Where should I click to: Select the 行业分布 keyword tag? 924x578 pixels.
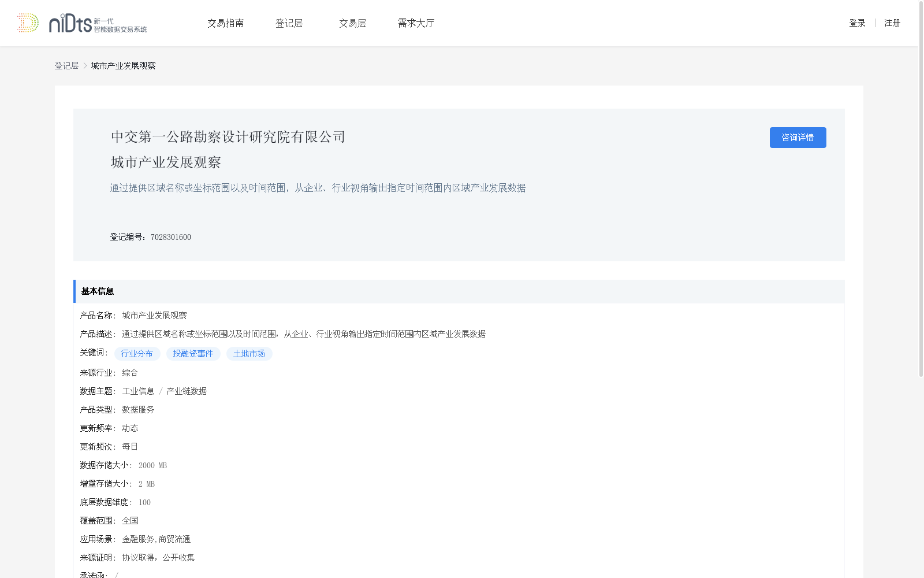pyautogui.click(x=137, y=354)
